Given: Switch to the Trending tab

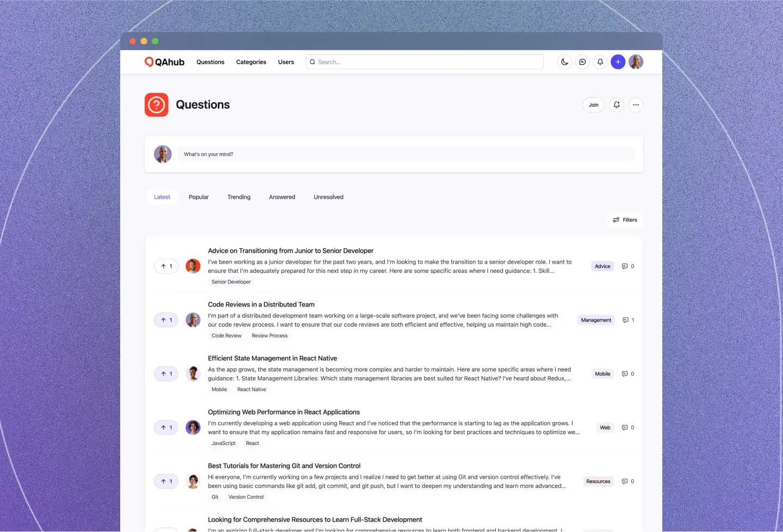Looking at the screenshot, I should (239, 197).
